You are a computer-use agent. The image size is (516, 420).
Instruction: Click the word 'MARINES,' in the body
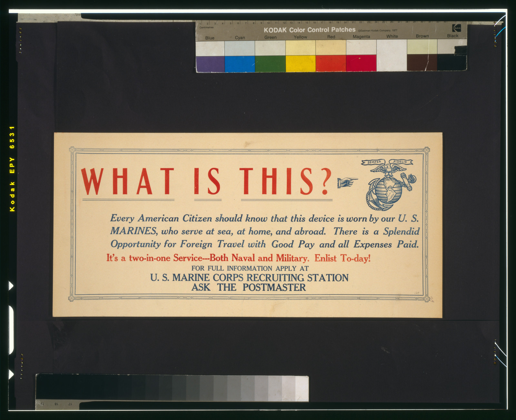[134, 231]
